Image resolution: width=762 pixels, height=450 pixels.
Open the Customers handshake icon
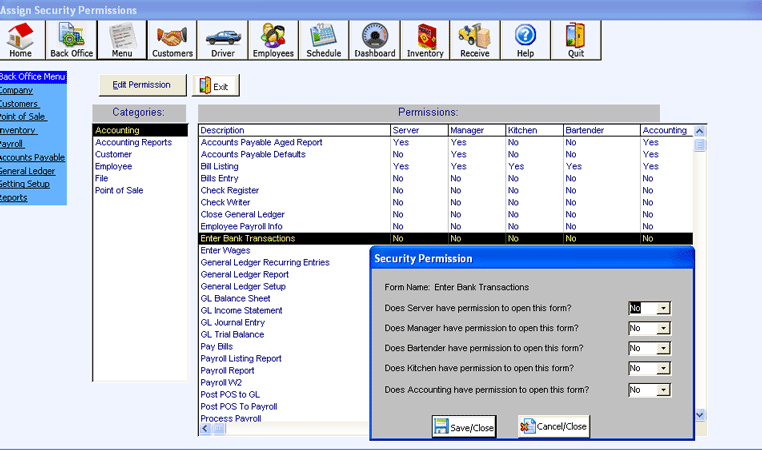click(173, 40)
